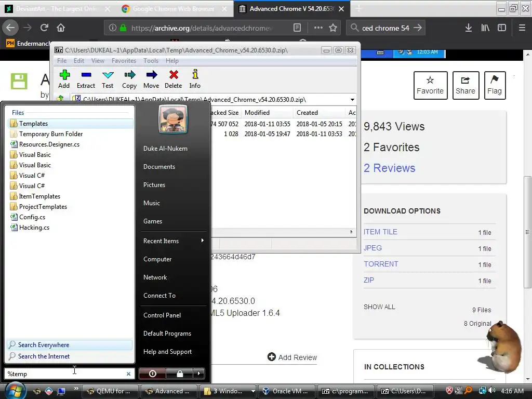Open Firefox hamburger menu
This screenshot has height=399, width=532.
point(522,28)
